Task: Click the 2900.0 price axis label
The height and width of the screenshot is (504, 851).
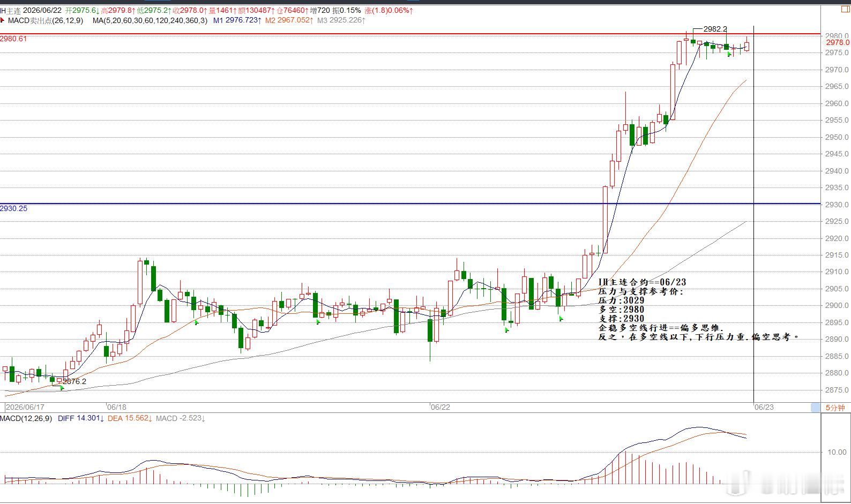Action: click(x=837, y=306)
